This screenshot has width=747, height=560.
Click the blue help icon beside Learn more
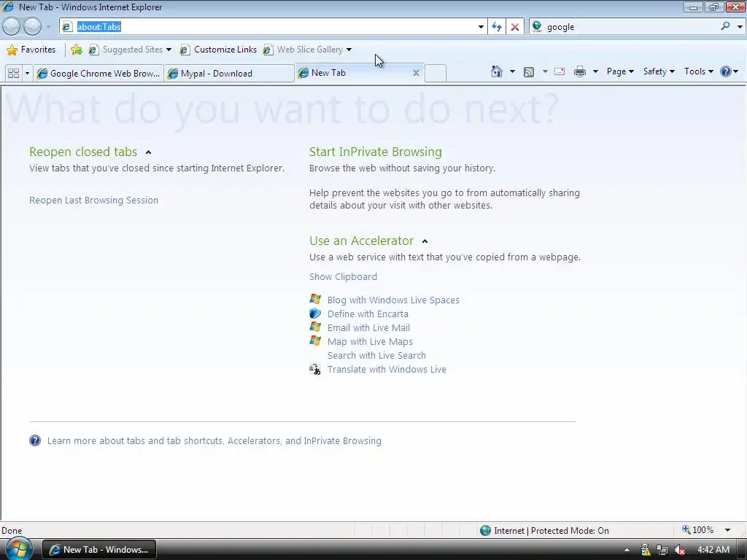click(x=35, y=440)
